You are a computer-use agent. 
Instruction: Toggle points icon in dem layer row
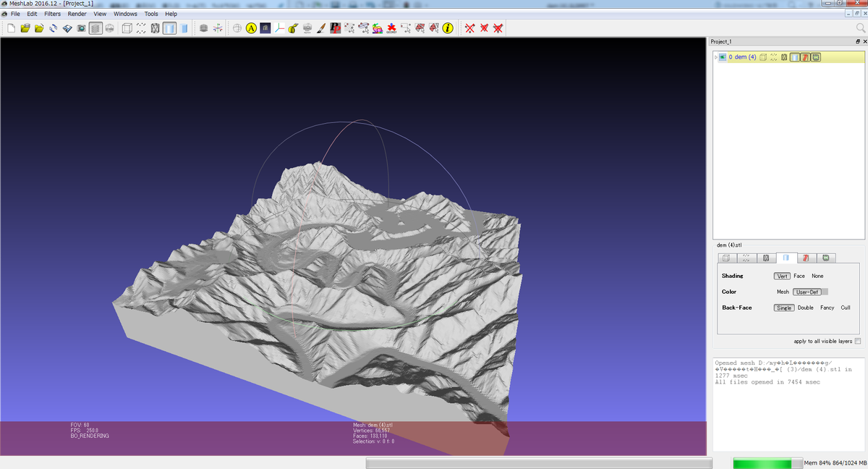tap(773, 56)
